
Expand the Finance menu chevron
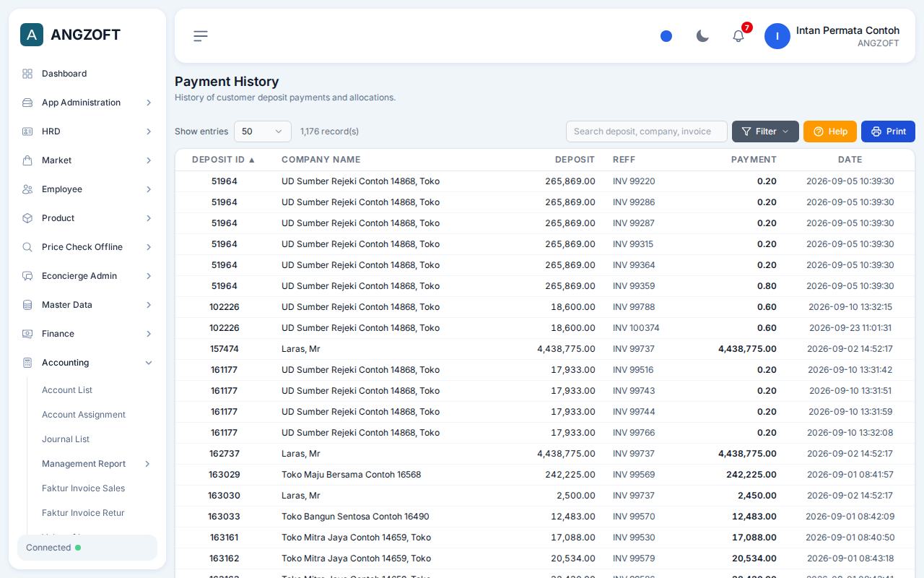(x=149, y=334)
